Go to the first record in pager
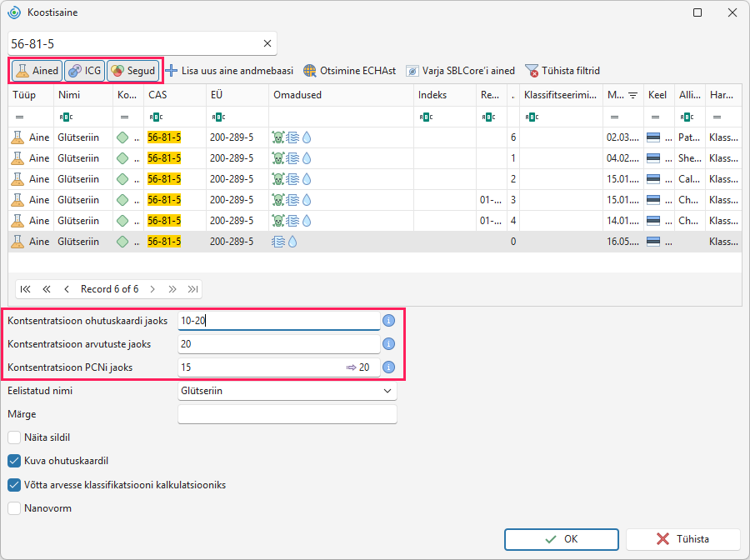 (25, 289)
